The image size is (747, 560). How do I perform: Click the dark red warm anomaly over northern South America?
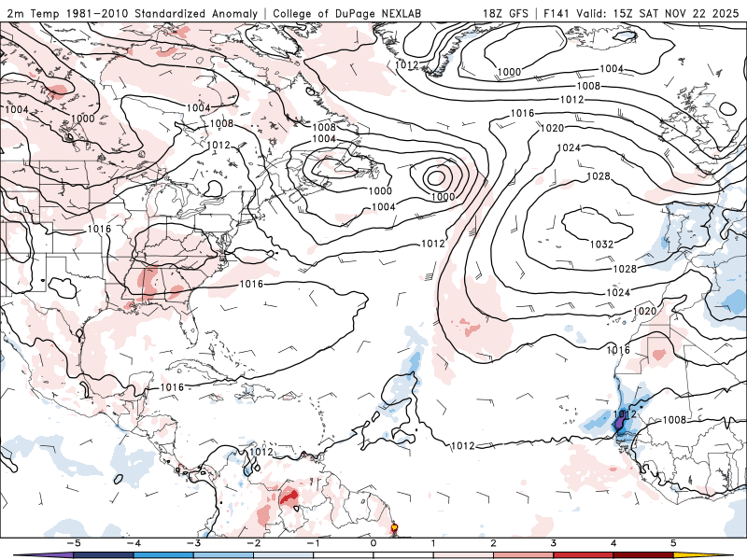point(289,497)
